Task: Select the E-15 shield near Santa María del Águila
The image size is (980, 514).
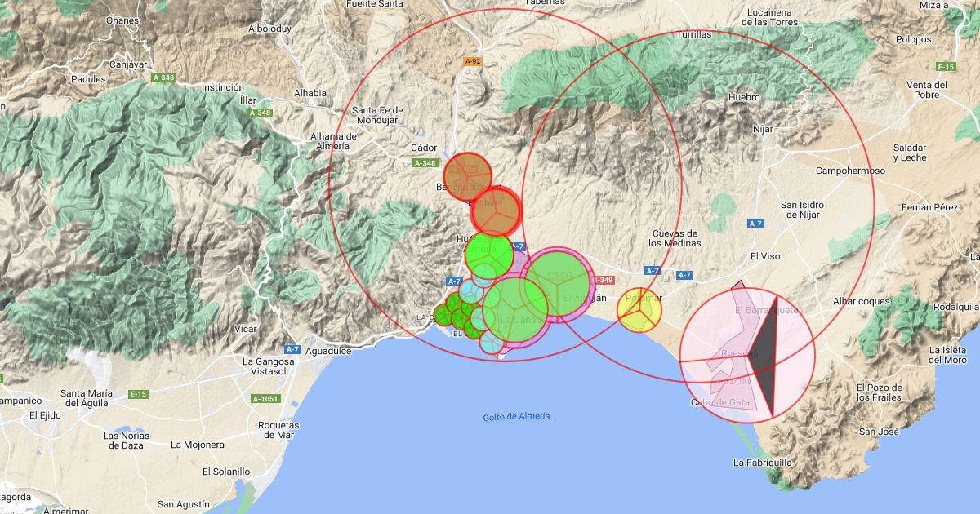Action: pyautogui.click(x=137, y=395)
